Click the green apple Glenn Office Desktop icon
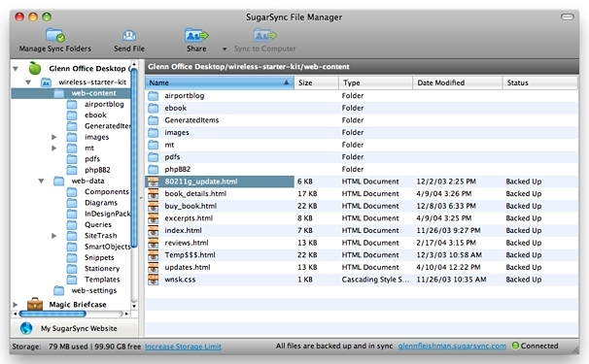The width and height of the screenshot is (589, 364). pyautogui.click(x=35, y=68)
